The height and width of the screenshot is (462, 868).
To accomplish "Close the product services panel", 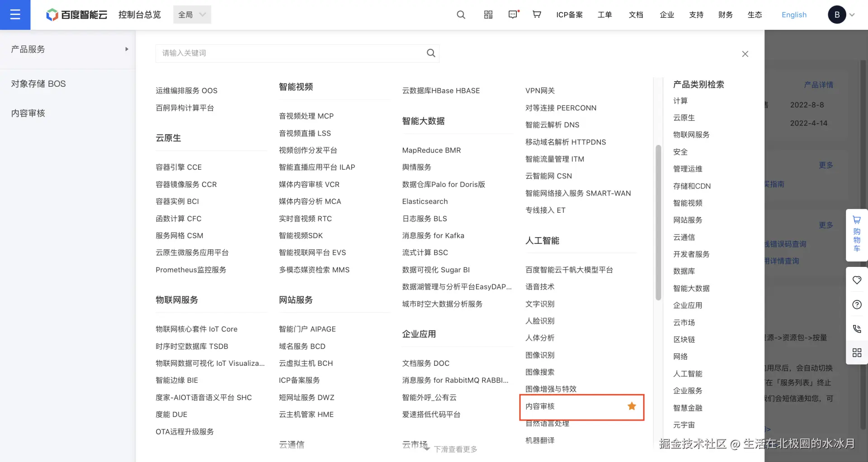I will (745, 54).
